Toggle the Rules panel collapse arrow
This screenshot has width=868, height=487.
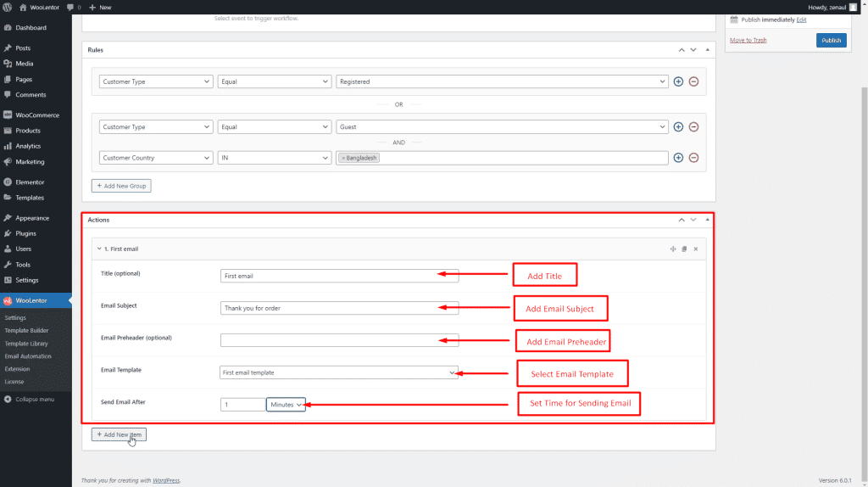click(707, 50)
